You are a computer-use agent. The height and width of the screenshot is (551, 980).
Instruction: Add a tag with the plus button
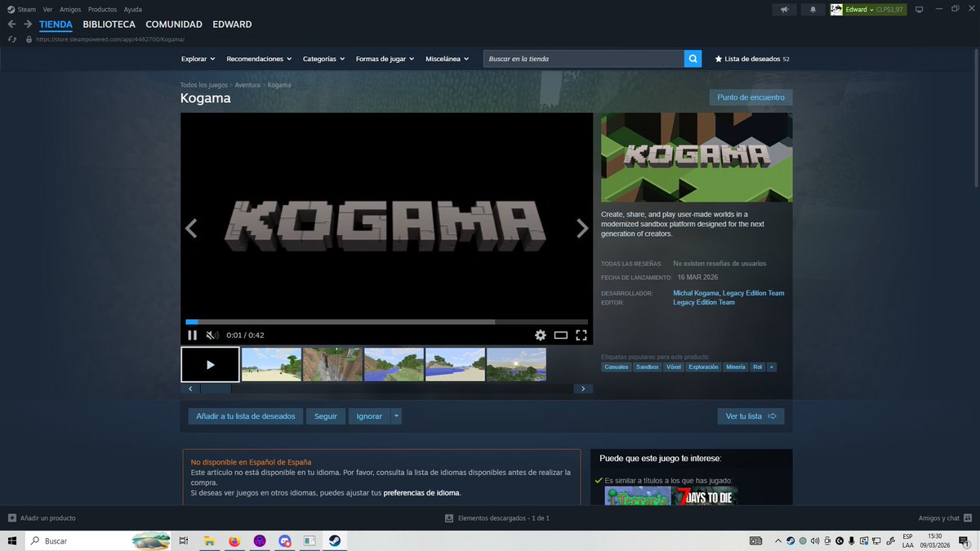[772, 367]
